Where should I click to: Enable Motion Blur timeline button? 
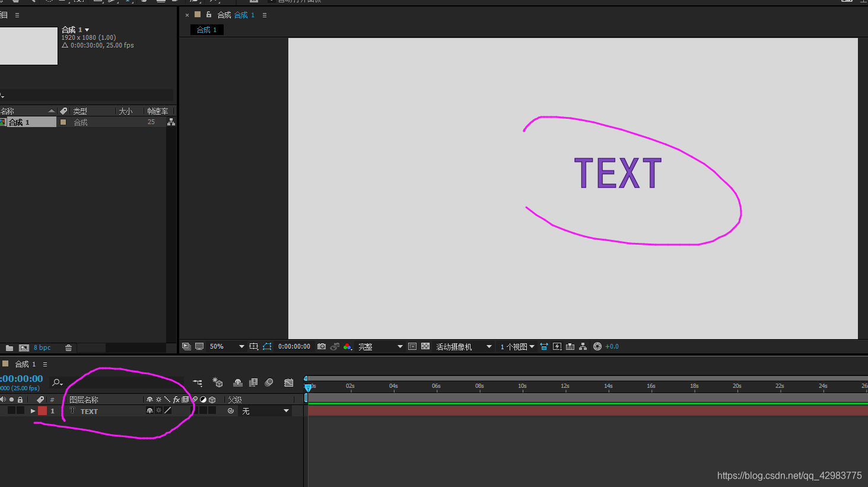pos(269,383)
